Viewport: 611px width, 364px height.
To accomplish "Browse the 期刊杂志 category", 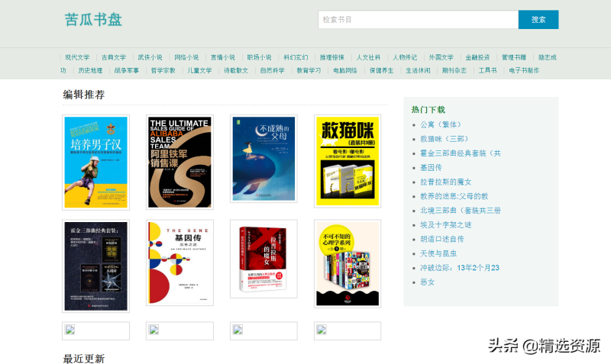I will (x=454, y=70).
